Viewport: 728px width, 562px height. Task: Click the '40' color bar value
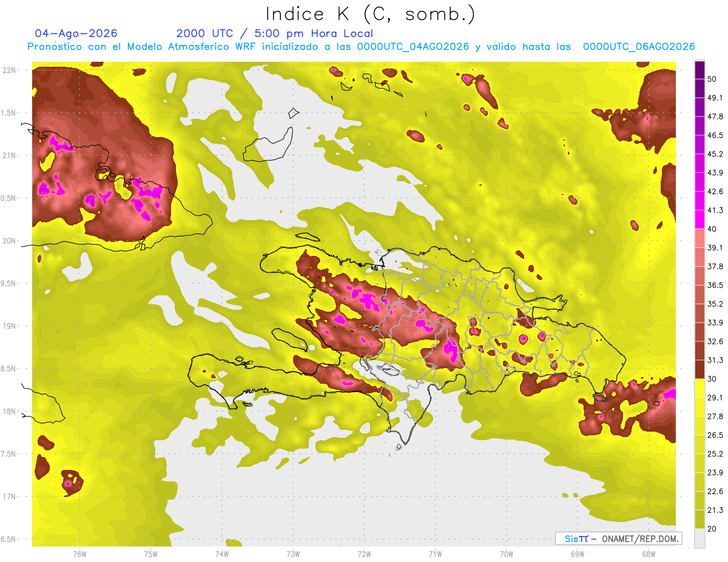click(712, 229)
